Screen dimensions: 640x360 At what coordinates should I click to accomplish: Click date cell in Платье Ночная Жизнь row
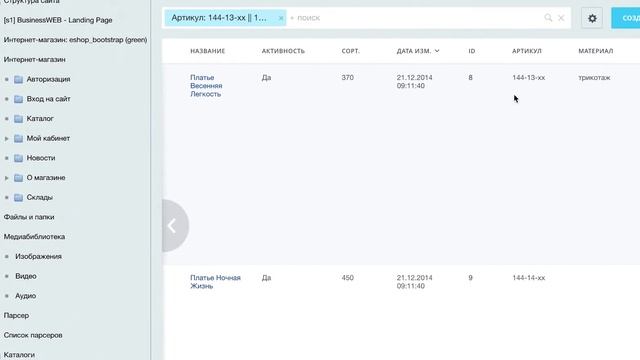tap(414, 282)
